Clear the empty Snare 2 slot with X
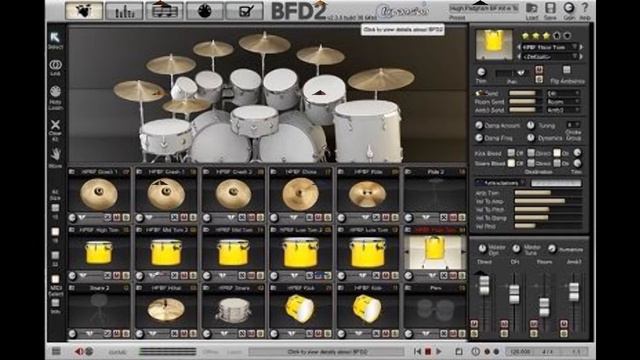Screen dimensions: 640x360 click(x=107, y=333)
